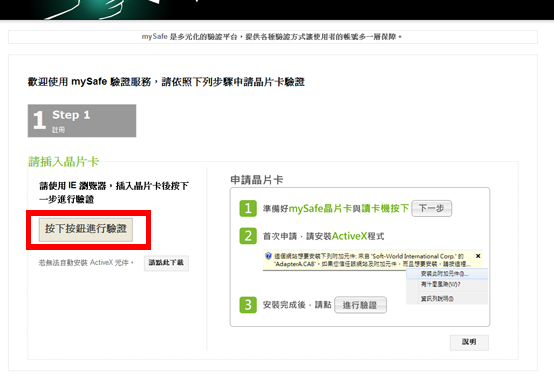Open the 說明 help button
Screen dimensions: 554x391
coord(469,342)
